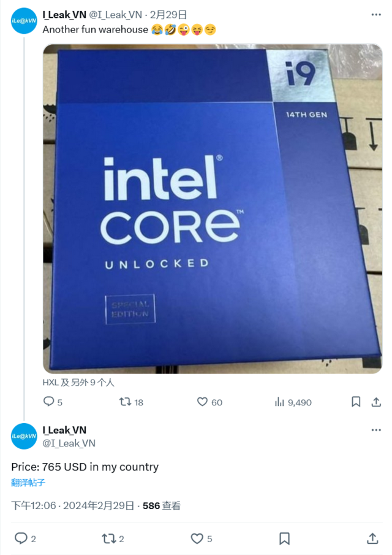The image size is (392, 555).
Task: Open I_Leak_VN display name on top tweet
Action: point(64,15)
